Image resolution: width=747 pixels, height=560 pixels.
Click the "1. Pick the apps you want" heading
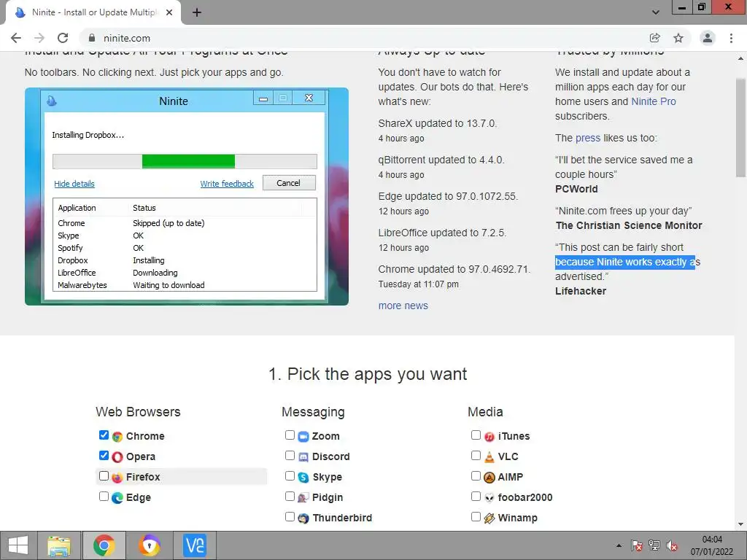coord(368,374)
